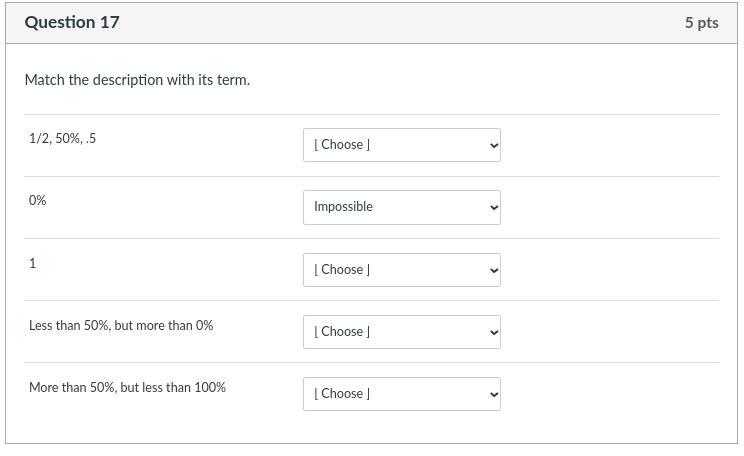Click the "Match the description with its term." instruction

tap(137, 80)
